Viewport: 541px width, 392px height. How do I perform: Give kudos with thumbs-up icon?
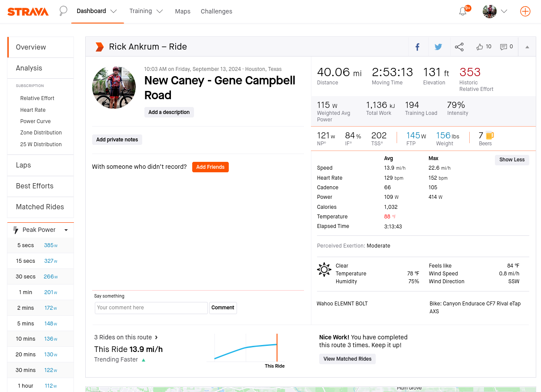[480, 47]
